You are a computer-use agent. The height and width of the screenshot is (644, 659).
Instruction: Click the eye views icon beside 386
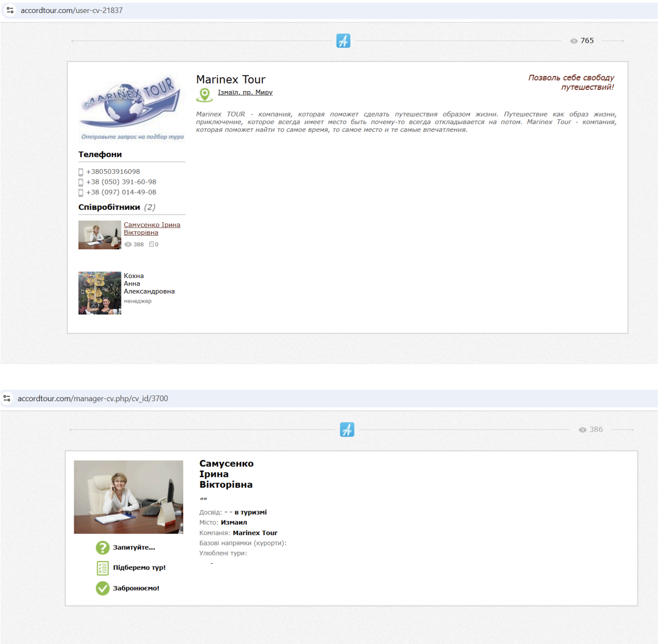[x=583, y=430]
